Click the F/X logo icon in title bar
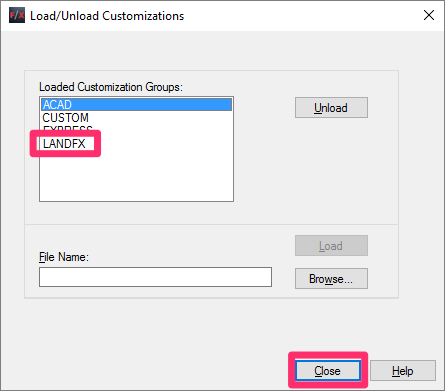The width and height of the screenshot is (445, 391). [x=17, y=15]
